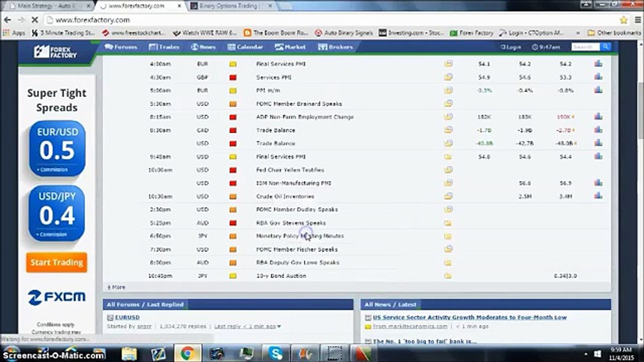Open graph icon for USD Trade Balance row

point(598,143)
